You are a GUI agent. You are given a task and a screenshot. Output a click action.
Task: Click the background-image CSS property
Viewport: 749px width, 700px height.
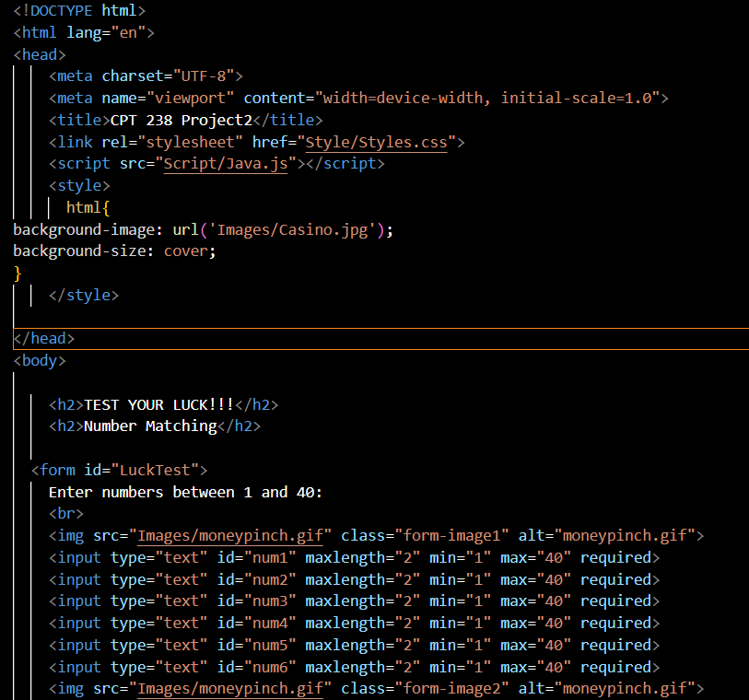83,229
